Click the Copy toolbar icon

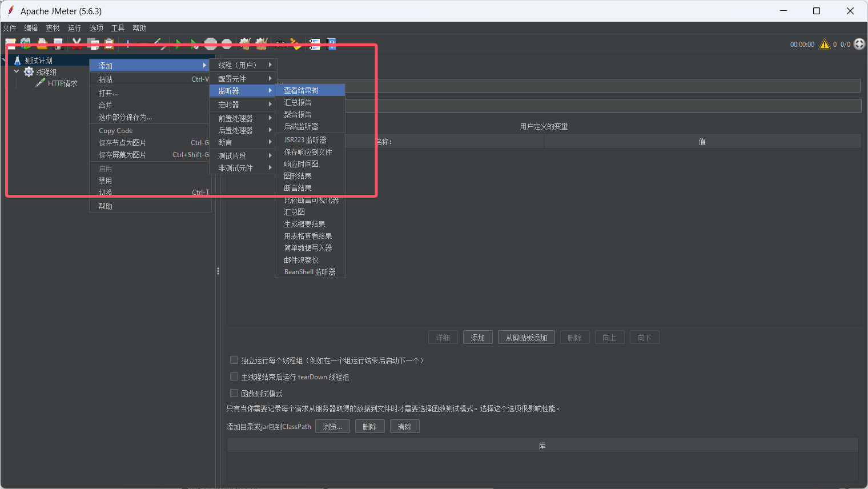pos(93,44)
